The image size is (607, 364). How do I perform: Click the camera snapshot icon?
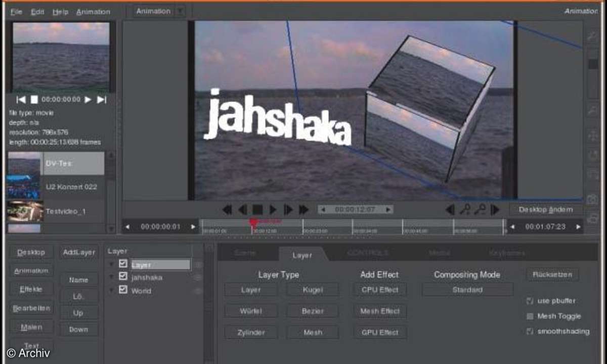click(x=592, y=199)
